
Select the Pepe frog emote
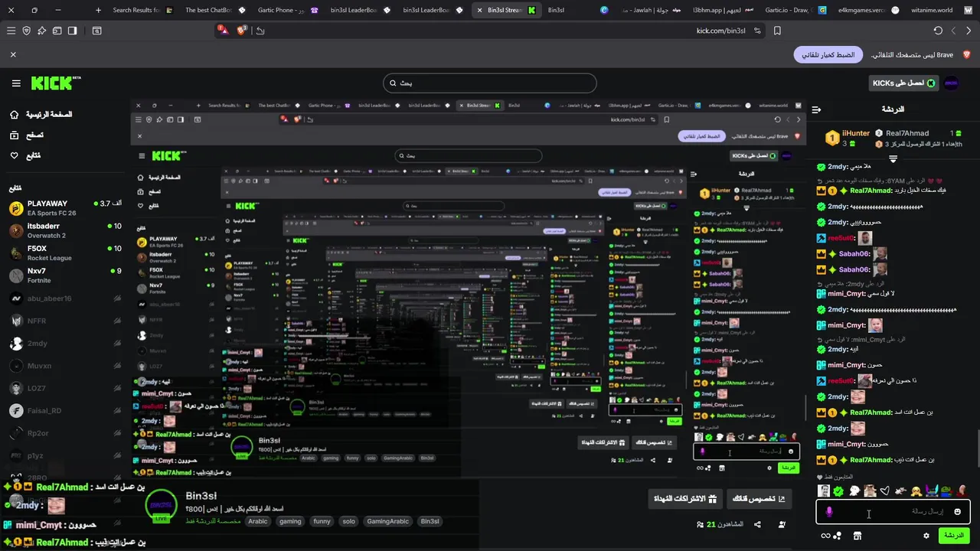pyautogui.click(x=946, y=491)
